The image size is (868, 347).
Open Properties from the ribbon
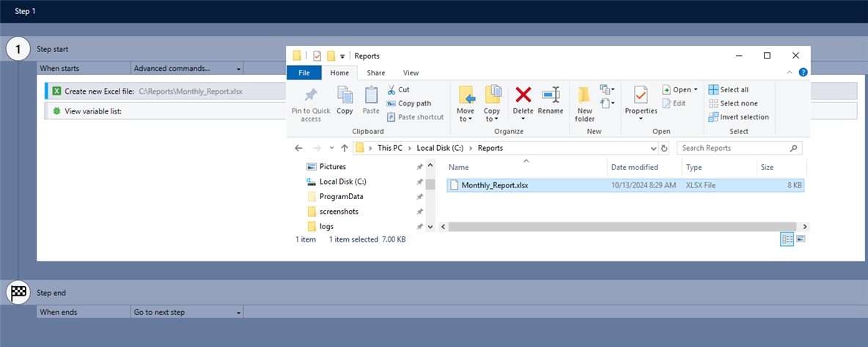(x=641, y=95)
